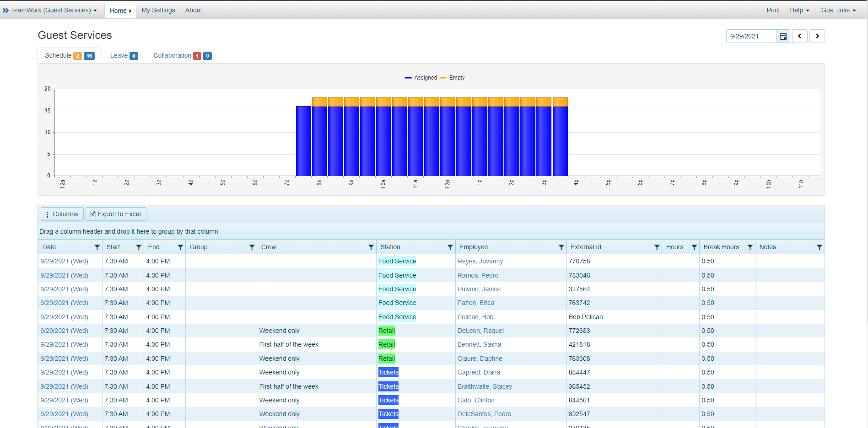This screenshot has height=428, width=868.
Task: Open the filter funnel on Break Hours column
Action: 749,247
